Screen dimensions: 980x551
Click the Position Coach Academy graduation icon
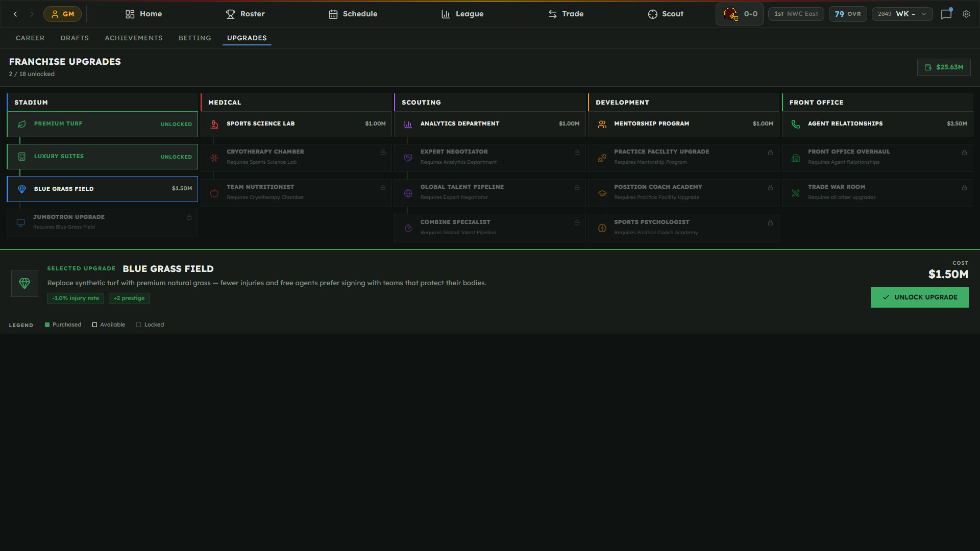tap(602, 193)
